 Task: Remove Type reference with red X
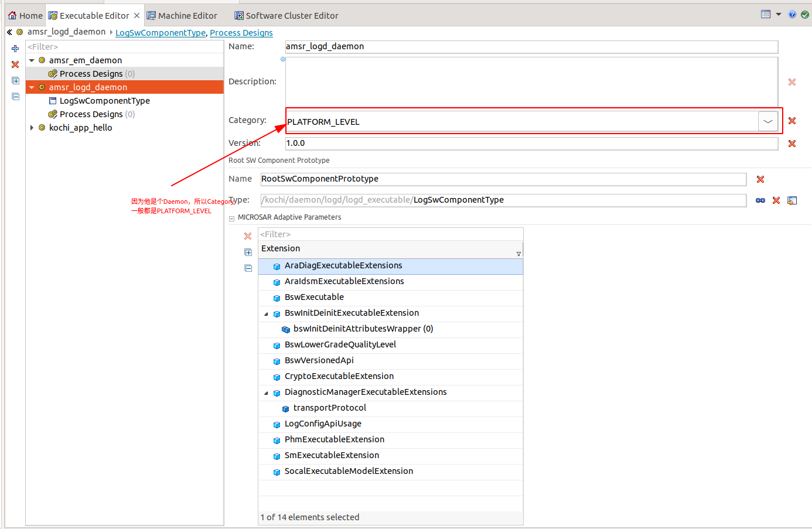[776, 200]
